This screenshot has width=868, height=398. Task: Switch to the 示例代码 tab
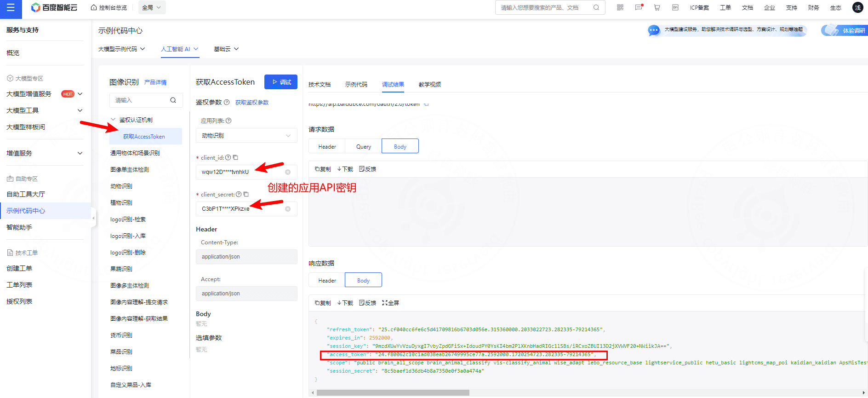point(356,84)
